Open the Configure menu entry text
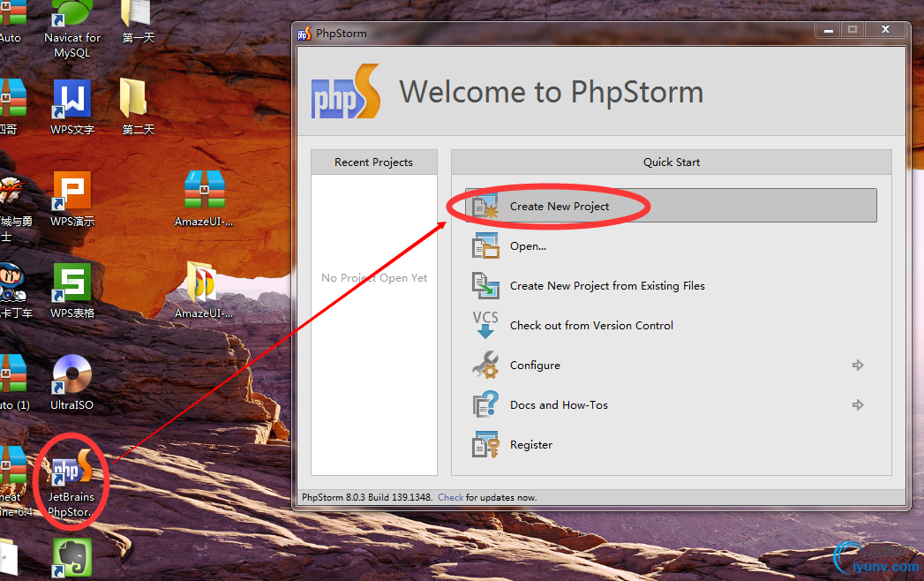The width and height of the screenshot is (924, 581). 535,366
